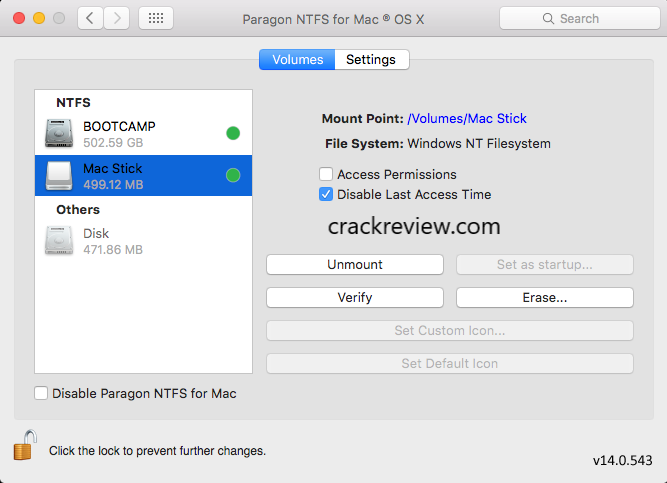Click the yellow minimize window button
Image resolution: width=667 pixels, height=483 pixels.
[39, 18]
